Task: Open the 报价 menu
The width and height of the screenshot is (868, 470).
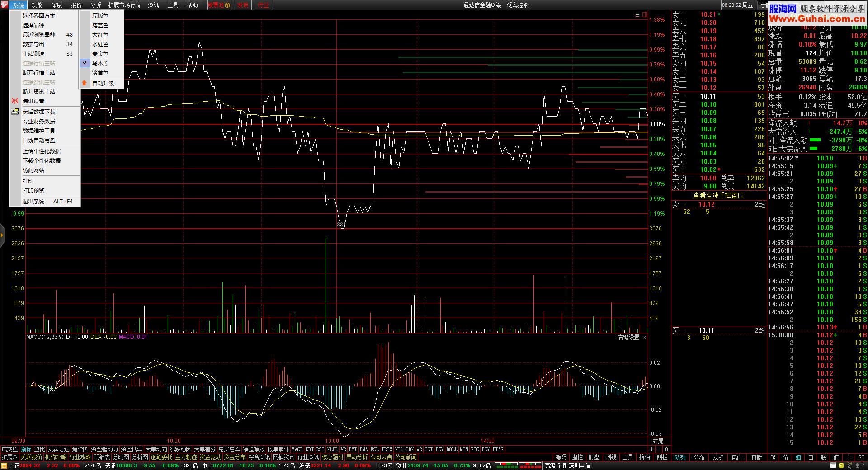Action: pos(76,5)
